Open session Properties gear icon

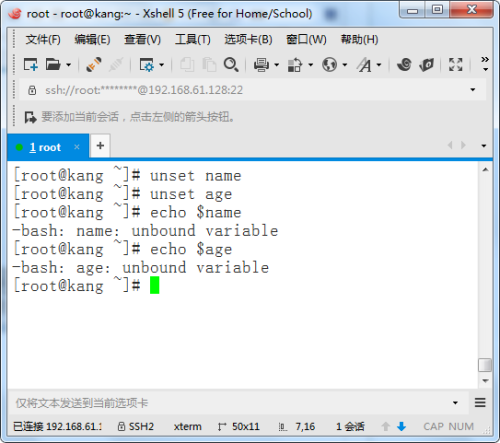(147, 65)
